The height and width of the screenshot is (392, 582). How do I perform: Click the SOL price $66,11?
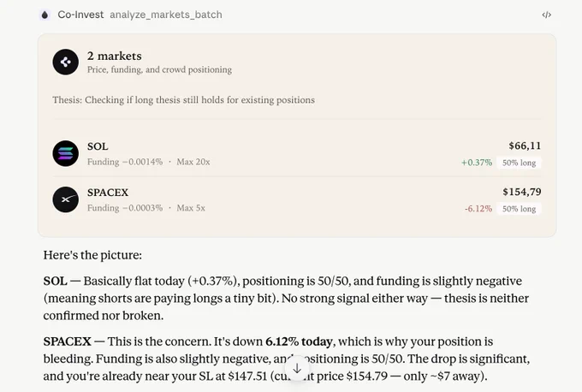click(525, 146)
